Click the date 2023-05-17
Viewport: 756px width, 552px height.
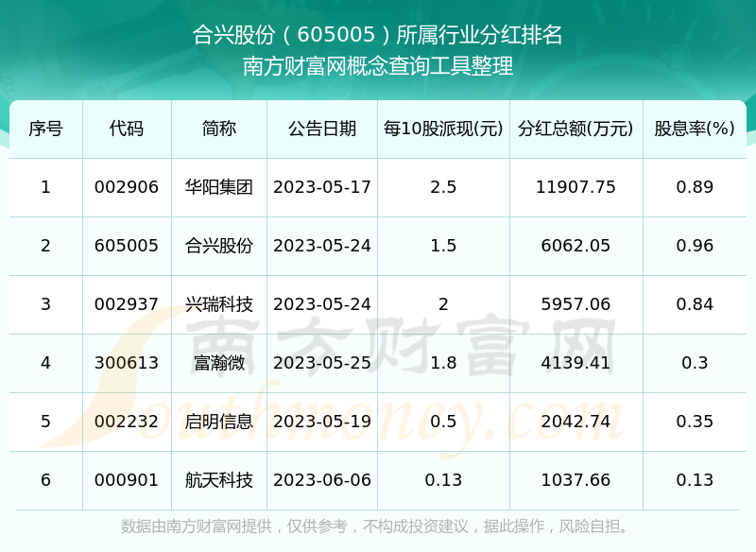pyautogui.click(x=322, y=187)
